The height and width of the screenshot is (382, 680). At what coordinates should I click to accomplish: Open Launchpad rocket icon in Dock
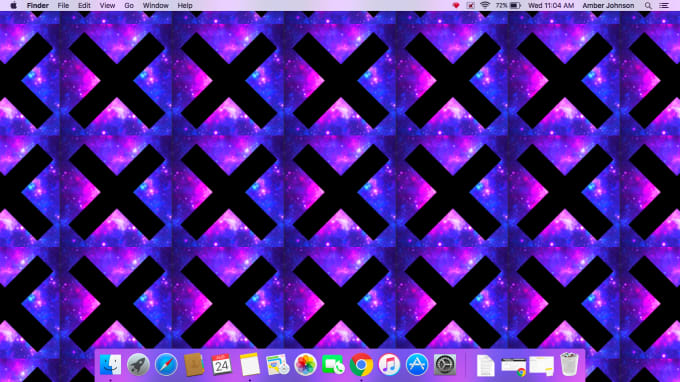pyautogui.click(x=138, y=364)
